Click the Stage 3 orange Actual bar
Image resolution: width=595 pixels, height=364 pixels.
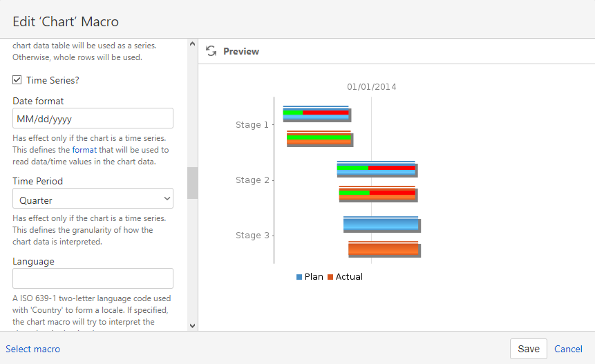[384, 249]
